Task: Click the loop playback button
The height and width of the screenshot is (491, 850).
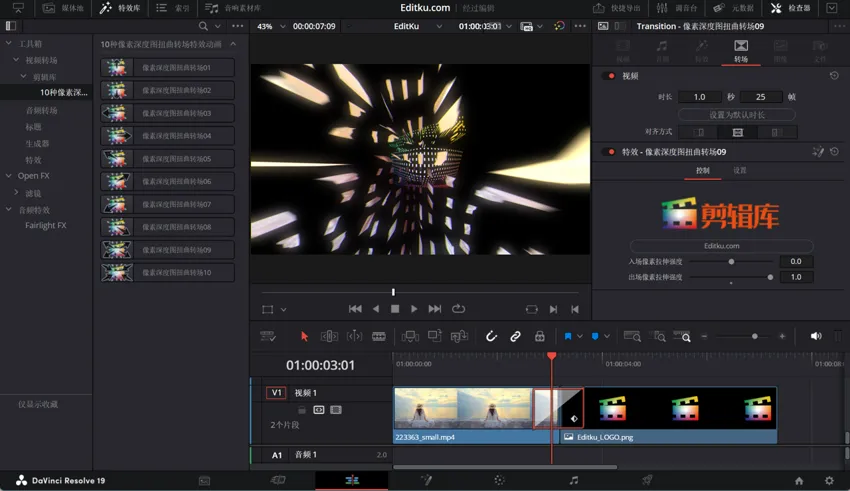Action: point(458,309)
